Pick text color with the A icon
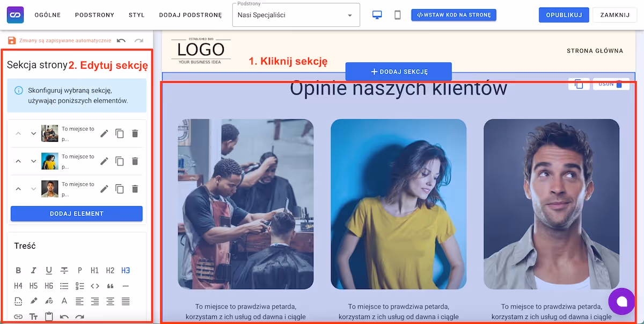The width and height of the screenshot is (644, 324). pos(64,301)
